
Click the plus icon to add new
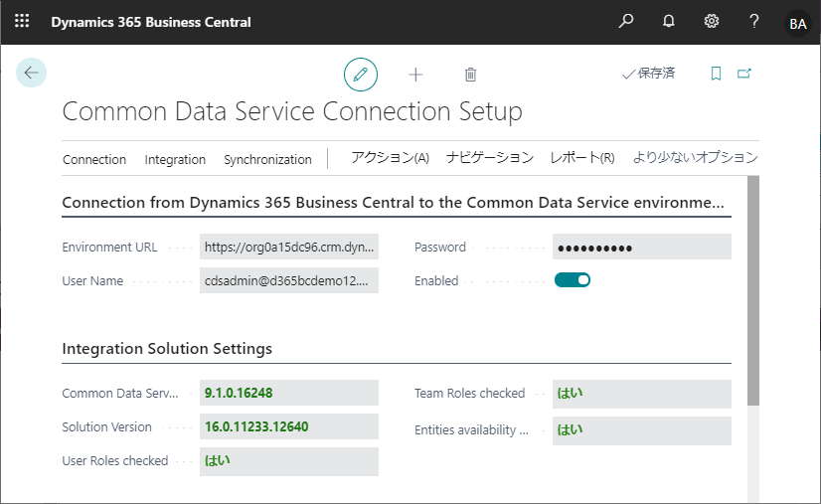[415, 75]
